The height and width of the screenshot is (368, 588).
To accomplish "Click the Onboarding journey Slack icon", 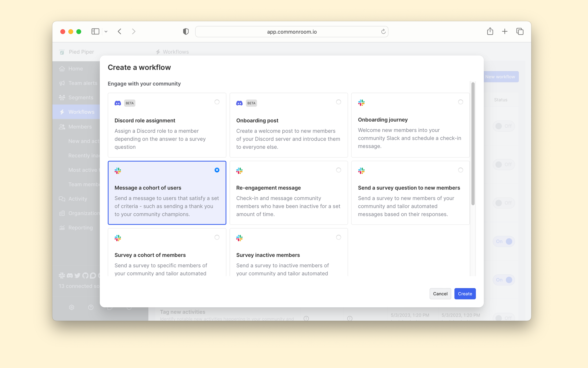I will tap(361, 102).
